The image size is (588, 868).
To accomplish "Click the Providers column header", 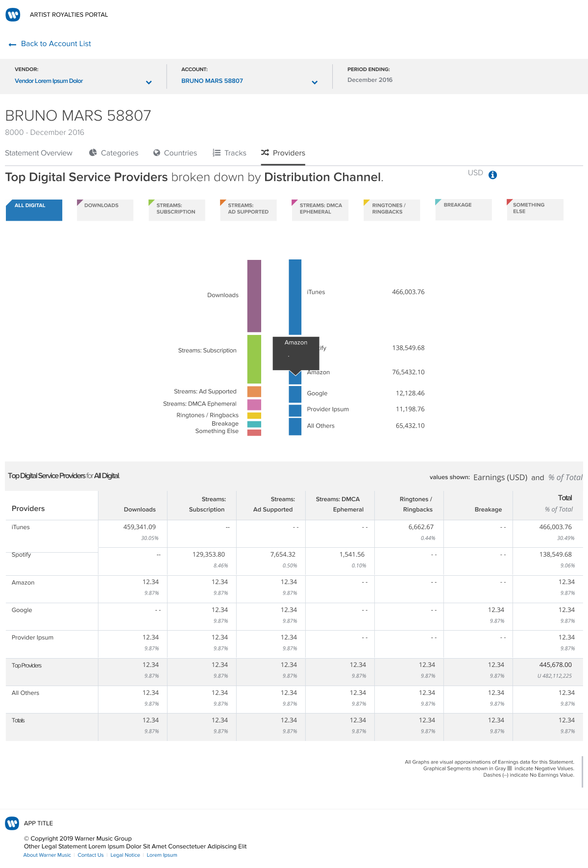I will (x=28, y=509).
